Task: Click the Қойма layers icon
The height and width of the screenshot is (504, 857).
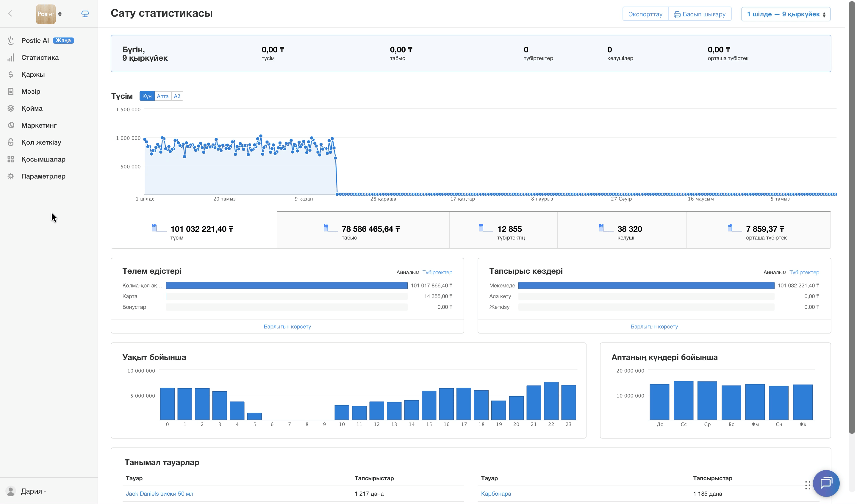Action: (11, 109)
